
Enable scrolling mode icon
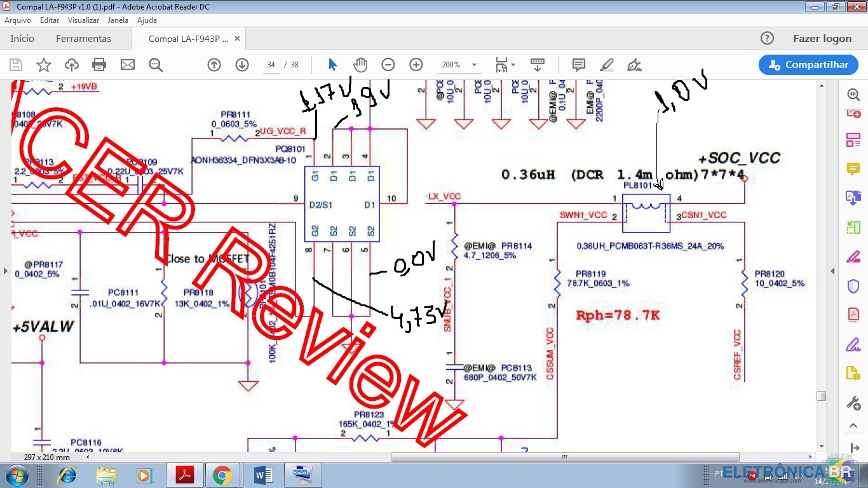click(x=538, y=65)
